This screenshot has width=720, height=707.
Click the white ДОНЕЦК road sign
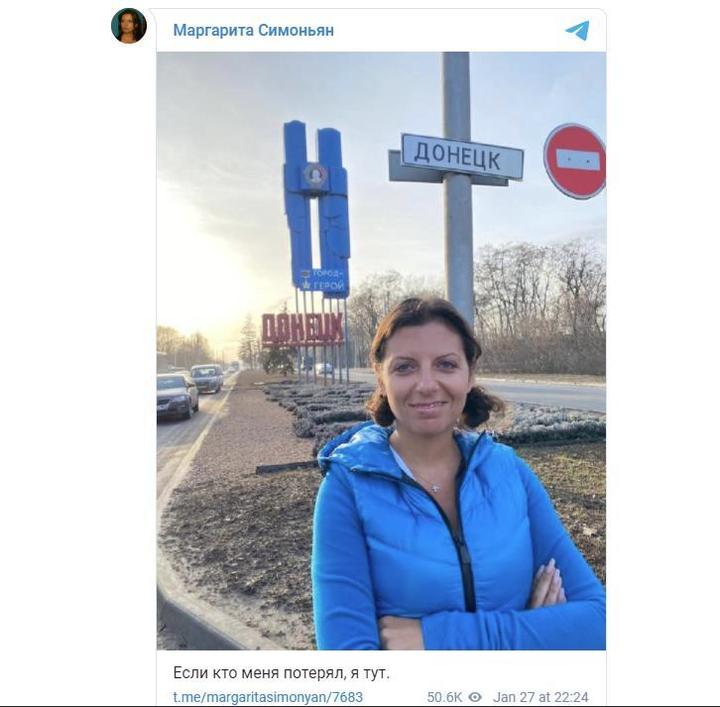462,156
